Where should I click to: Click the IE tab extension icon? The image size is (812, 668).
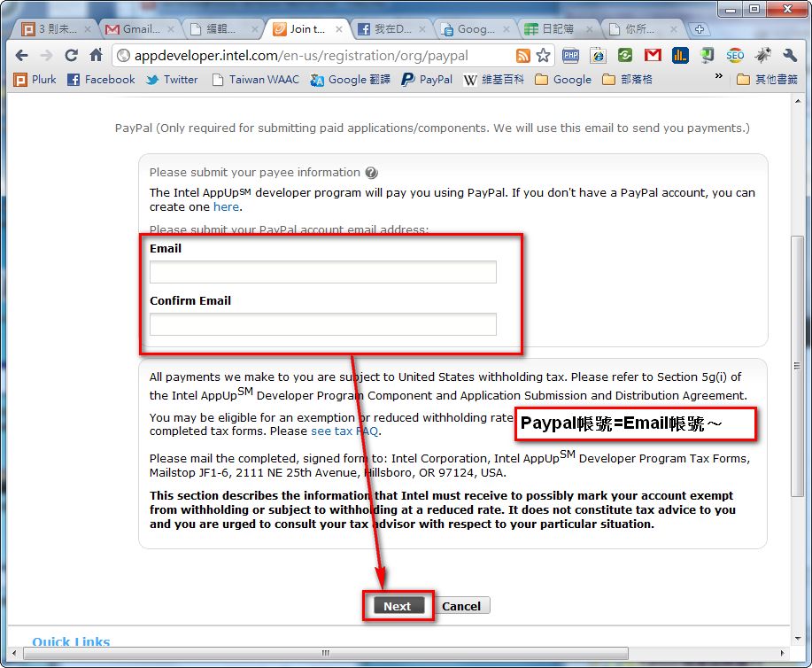coord(598,56)
